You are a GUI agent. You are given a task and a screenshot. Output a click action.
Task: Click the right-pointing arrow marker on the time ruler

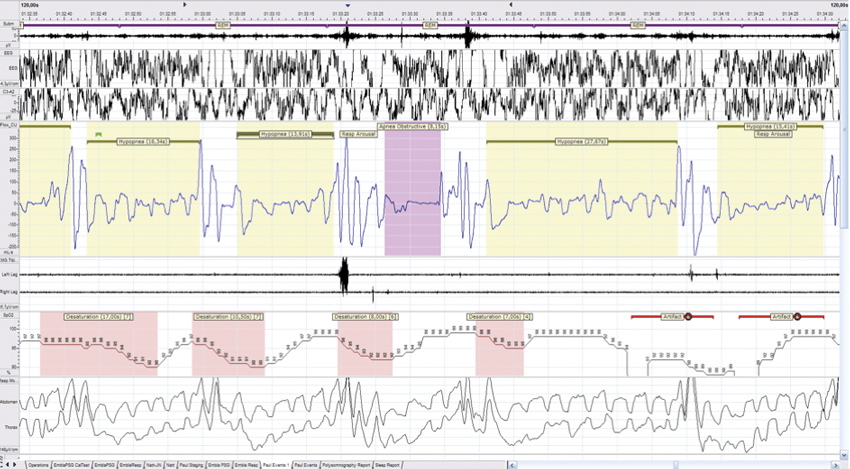(x=183, y=5)
